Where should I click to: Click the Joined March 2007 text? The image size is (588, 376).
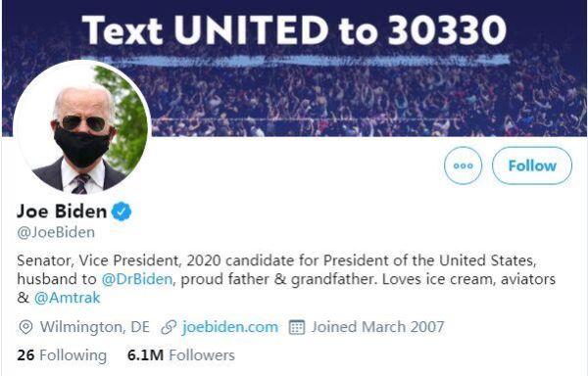(377, 327)
